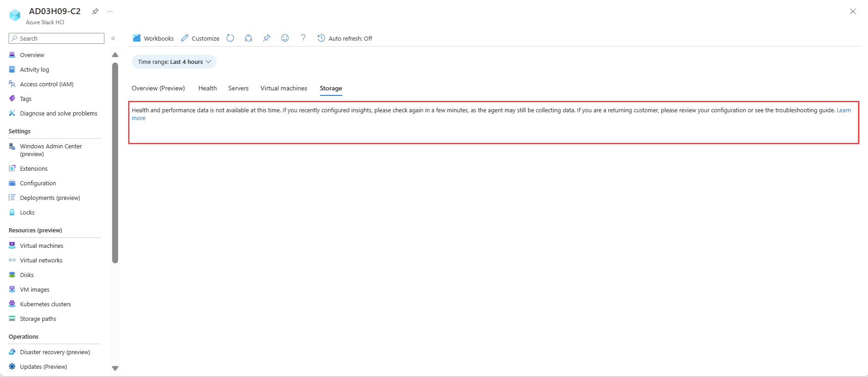Click the pin icon in the workbook toolbar

point(267,38)
